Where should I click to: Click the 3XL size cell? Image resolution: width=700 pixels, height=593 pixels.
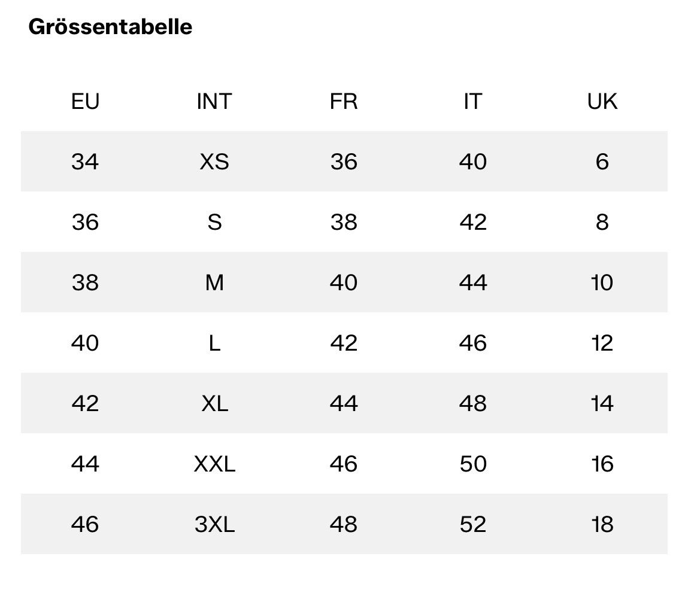(x=215, y=524)
